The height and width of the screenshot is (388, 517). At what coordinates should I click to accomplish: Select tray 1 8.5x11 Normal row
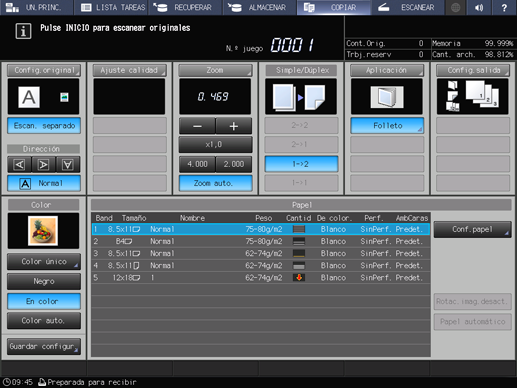pyautogui.click(x=261, y=229)
